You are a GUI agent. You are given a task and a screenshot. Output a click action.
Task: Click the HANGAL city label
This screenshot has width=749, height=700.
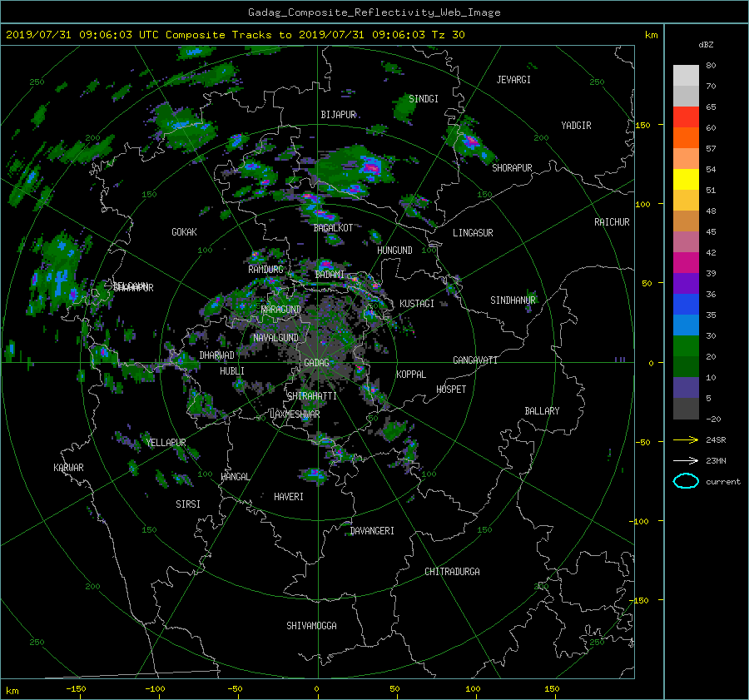235,477
